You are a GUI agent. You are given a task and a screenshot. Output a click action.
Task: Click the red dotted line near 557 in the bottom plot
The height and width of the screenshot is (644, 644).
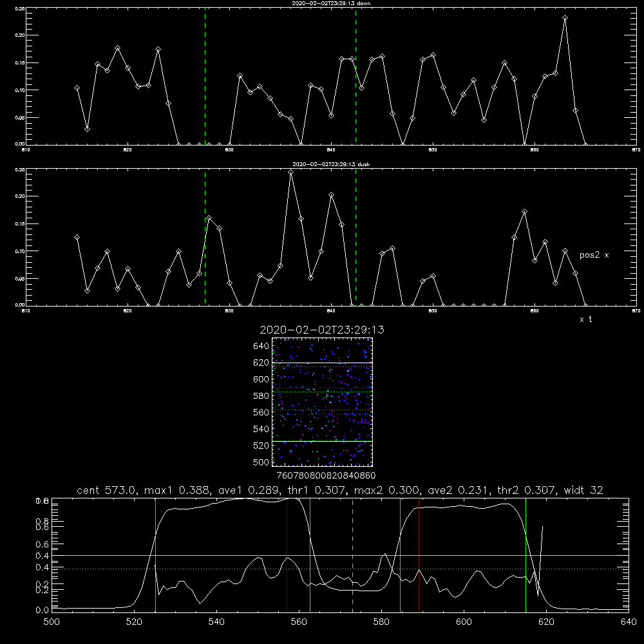pyautogui.click(x=287, y=555)
